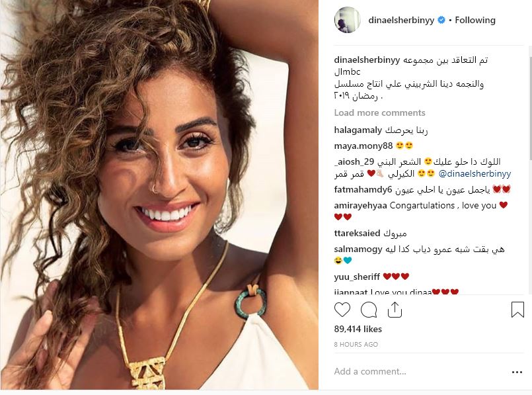View the 89,414 likes list

pos(358,329)
